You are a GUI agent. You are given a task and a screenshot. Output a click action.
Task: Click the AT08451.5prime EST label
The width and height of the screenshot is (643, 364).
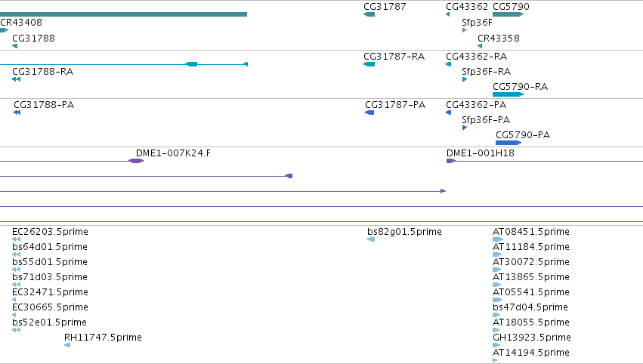pos(531,232)
